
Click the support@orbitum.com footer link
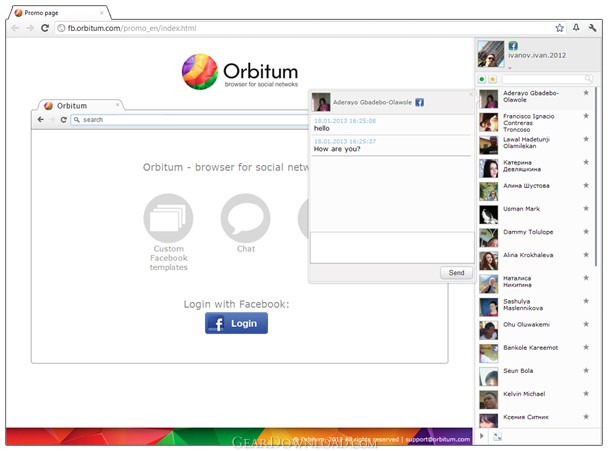tap(438, 439)
